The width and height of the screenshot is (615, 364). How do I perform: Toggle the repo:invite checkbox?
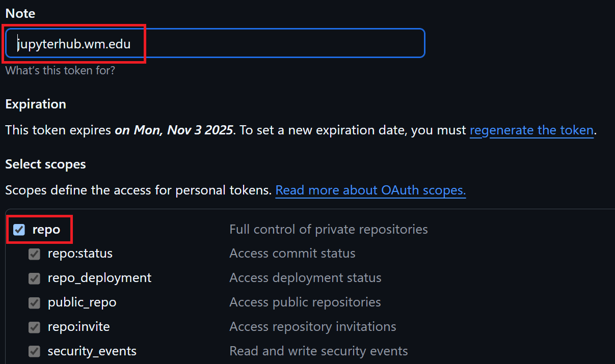tap(34, 327)
